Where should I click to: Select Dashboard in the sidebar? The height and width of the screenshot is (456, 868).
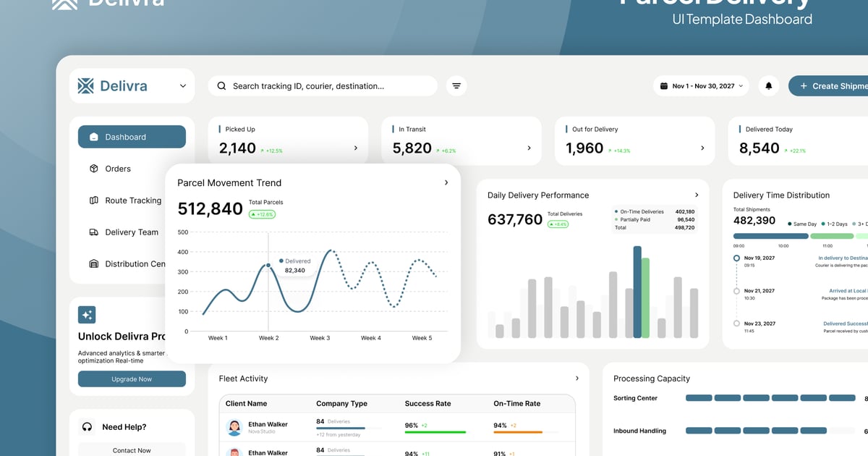(132, 137)
